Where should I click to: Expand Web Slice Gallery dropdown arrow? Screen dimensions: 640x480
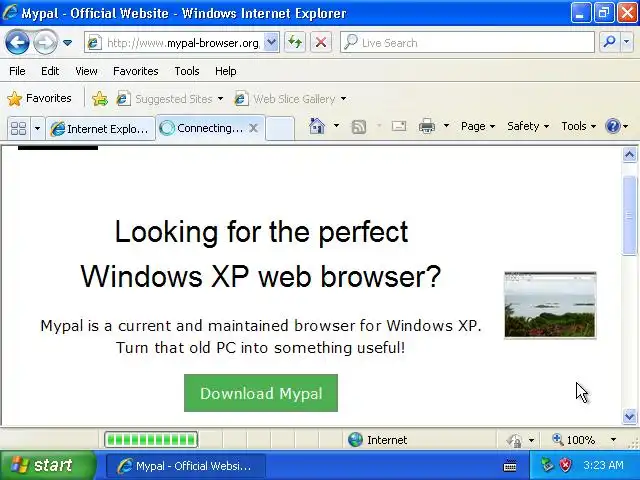343,99
